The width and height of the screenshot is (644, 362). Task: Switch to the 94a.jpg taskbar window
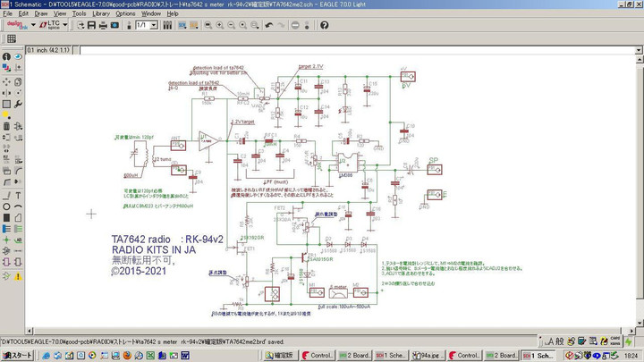(x=429, y=355)
